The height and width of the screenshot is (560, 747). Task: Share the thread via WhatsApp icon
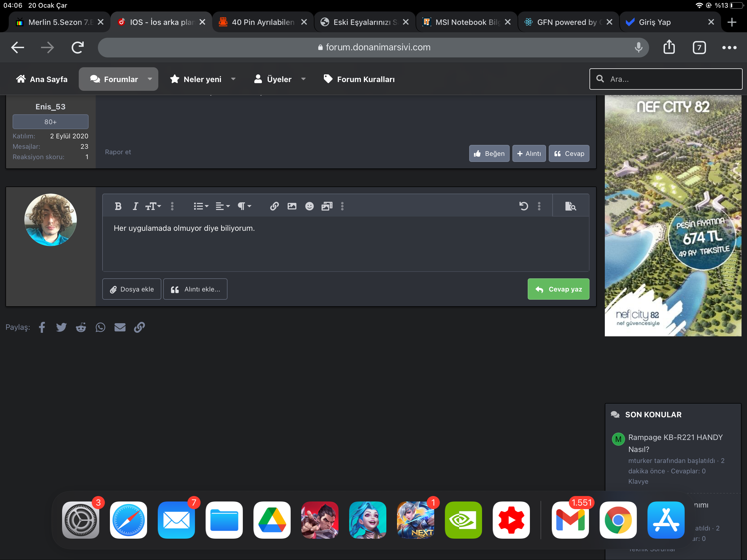pyautogui.click(x=100, y=327)
